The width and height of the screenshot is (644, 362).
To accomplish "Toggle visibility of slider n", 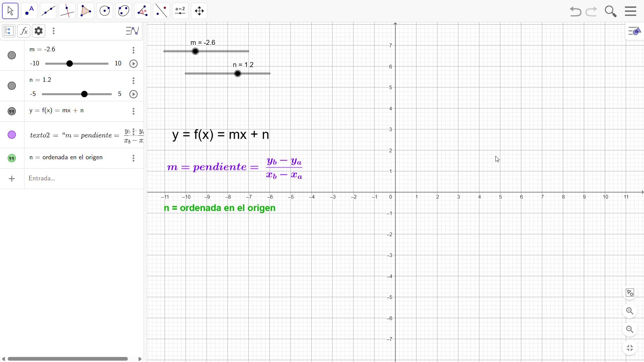I will point(12,86).
